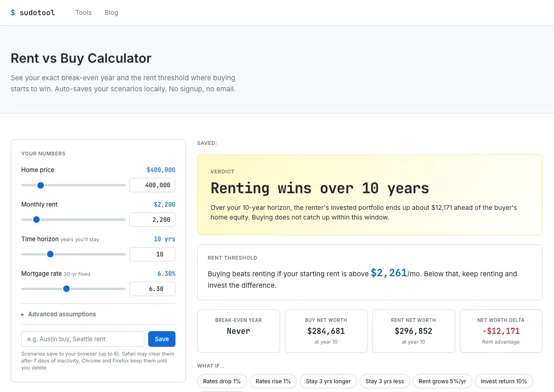Viewport: 554px width, 392px height.
Task: Click the sudotool logo
Action: pos(33,12)
